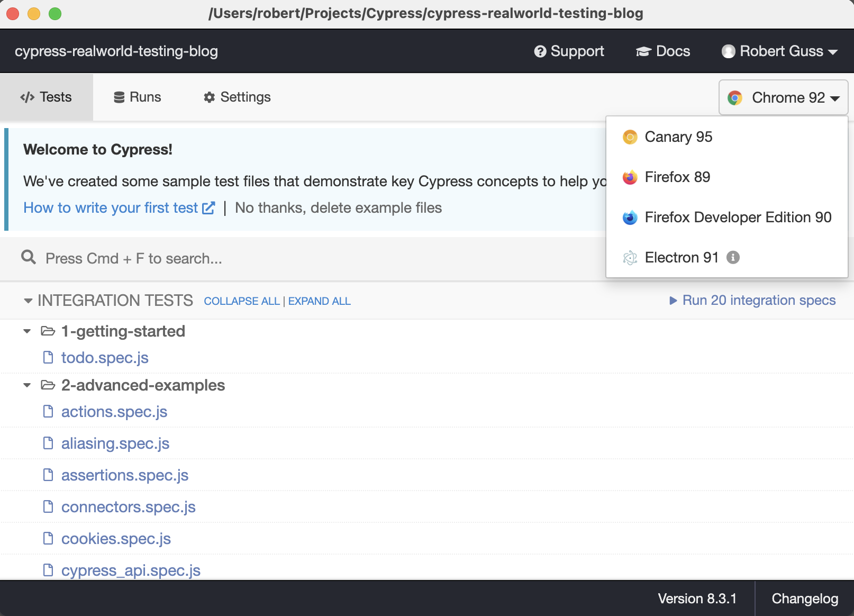The height and width of the screenshot is (616, 854).
Task: Open aliasing.spec.js spec file
Action: click(x=115, y=443)
